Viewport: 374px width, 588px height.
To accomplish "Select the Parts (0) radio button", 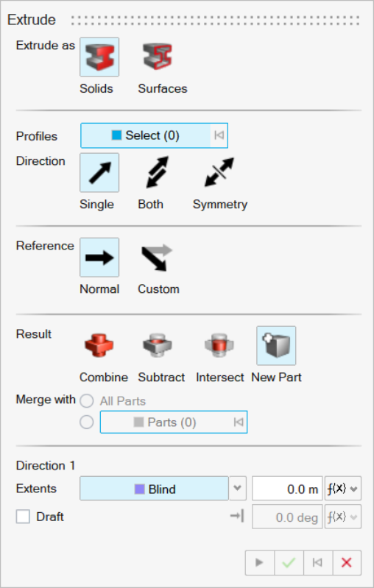I will [87, 422].
